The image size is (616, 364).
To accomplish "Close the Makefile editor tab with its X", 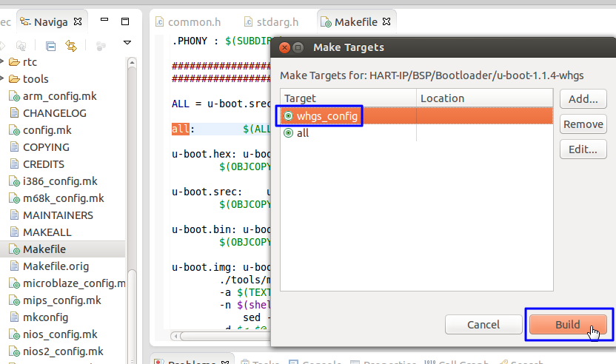I will click(x=386, y=21).
